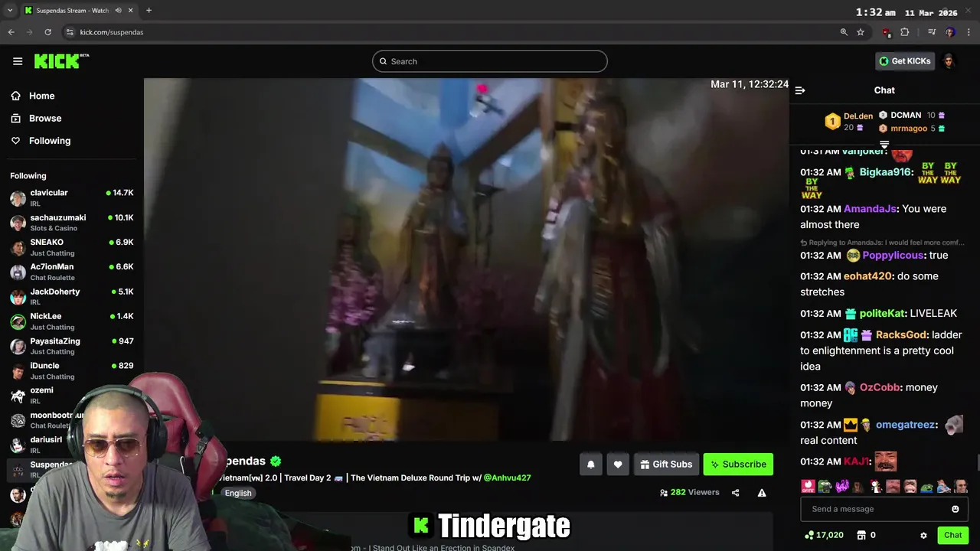Click the 282 Viewers count
Screen dimensions: 980x551
click(x=689, y=493)
